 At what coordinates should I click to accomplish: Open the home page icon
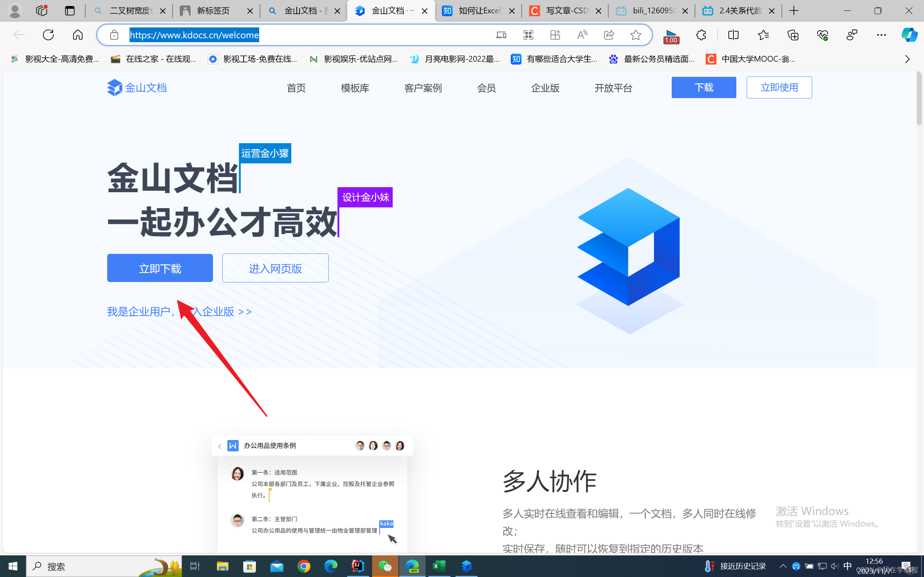pyautogui.click(x=78, y=35)
